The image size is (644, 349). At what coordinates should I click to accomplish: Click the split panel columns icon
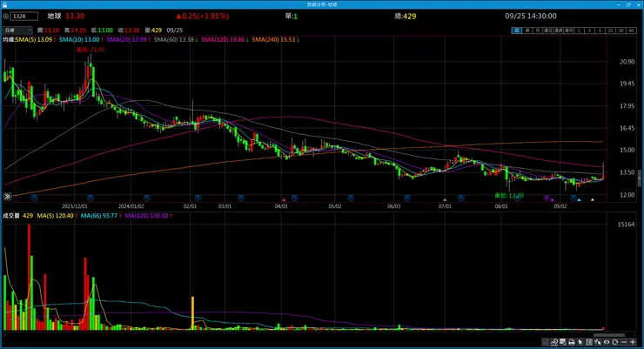tap(589, 342)
